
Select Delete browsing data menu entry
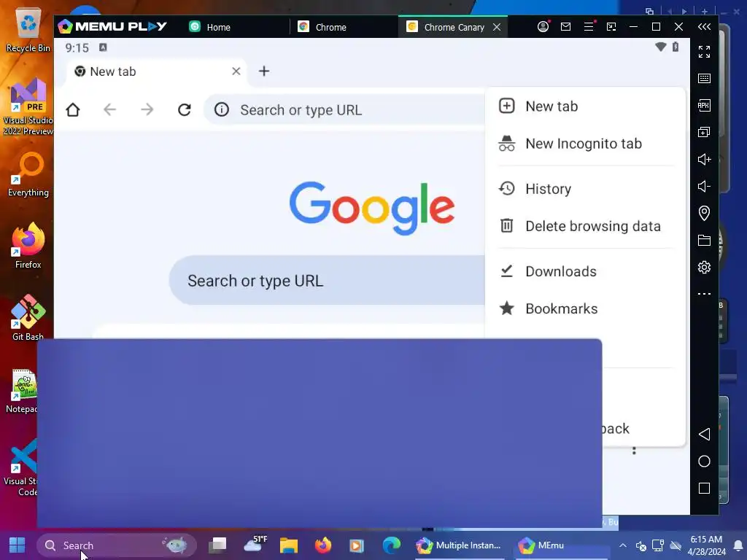point(586,226)
